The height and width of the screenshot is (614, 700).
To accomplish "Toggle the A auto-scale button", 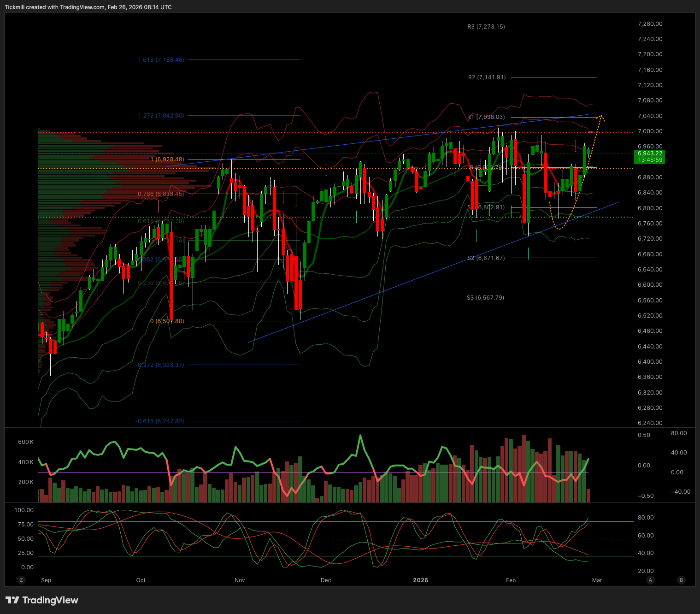I will 650,580.
